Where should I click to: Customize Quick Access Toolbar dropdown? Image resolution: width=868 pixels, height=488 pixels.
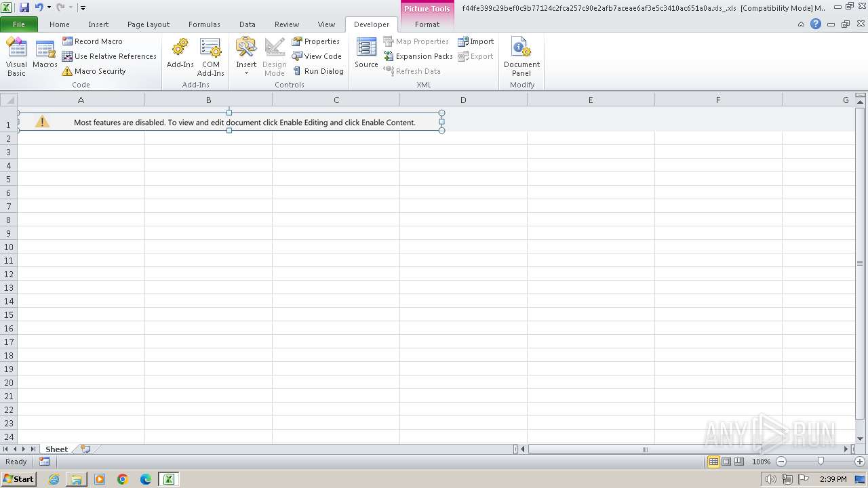[83, 7]
